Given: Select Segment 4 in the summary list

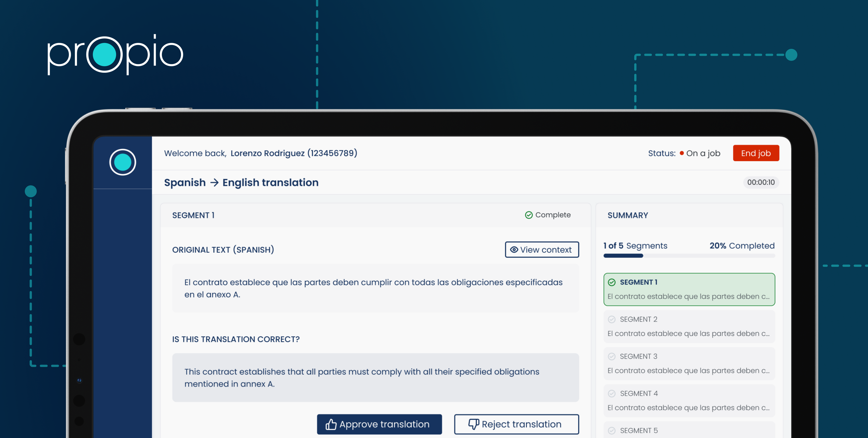Looking at the screenshot, I should coord(689,401).
